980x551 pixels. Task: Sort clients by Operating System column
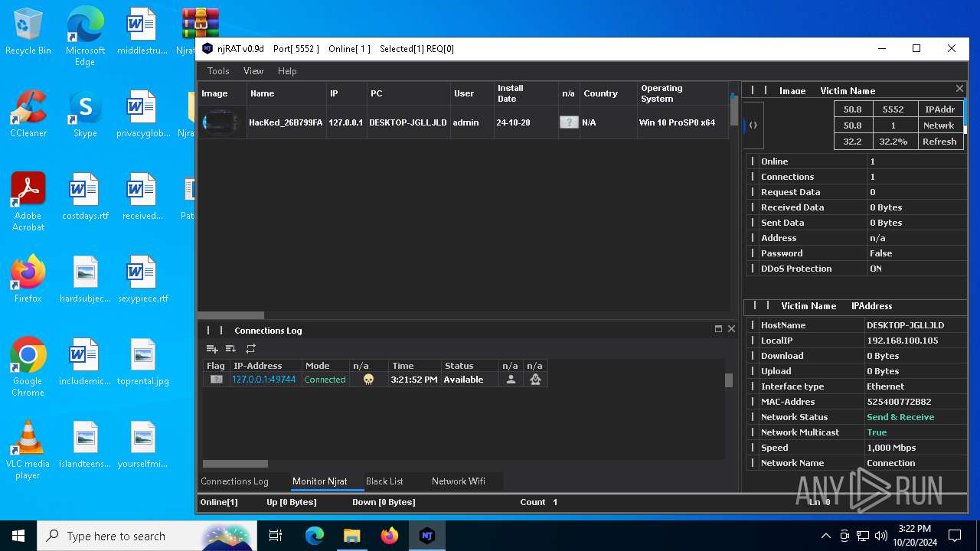[x=683, y=93]
